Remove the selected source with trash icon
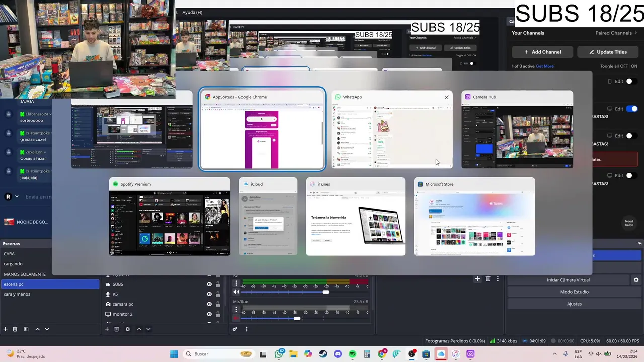The width and height of the screenshot is (644, 362). click(116, 329)
